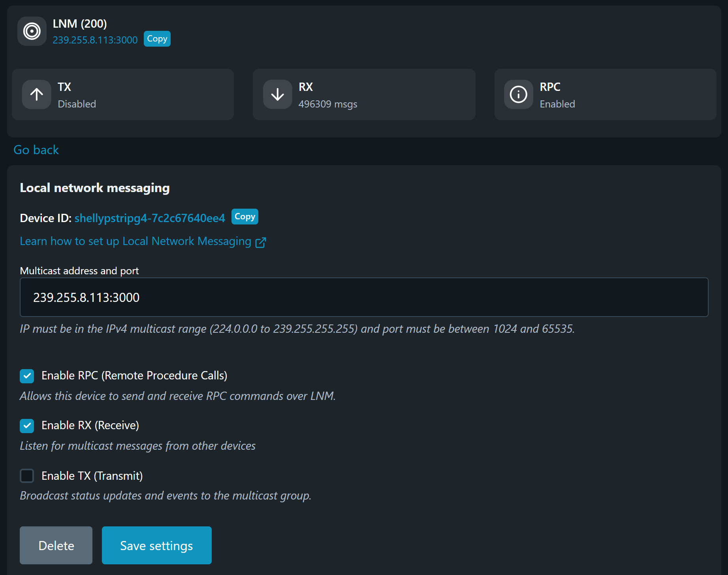Focus the Multicast address and port field
Screen dimensions: 728x575
click(x=364, y=297)
